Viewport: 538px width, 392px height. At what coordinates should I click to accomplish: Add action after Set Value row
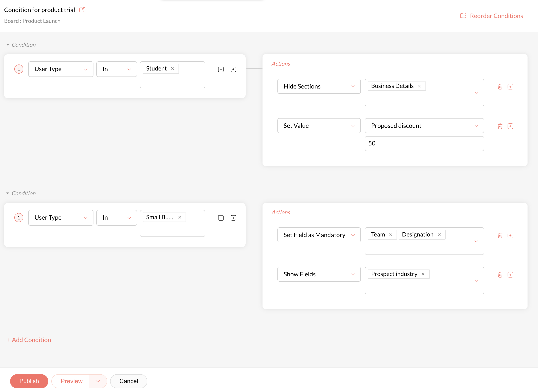(x=510, y=126)
